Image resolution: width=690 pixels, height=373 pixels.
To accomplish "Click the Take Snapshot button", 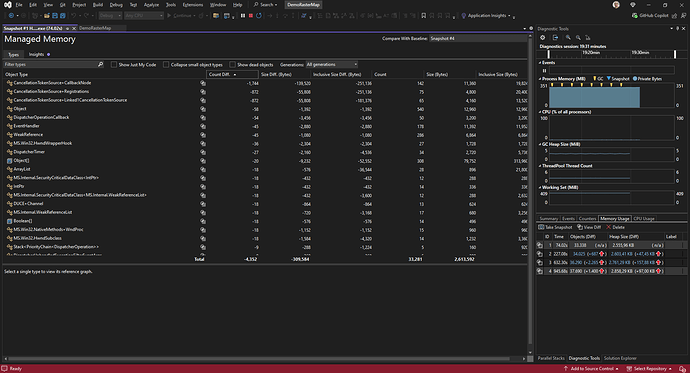I will 555,227.
